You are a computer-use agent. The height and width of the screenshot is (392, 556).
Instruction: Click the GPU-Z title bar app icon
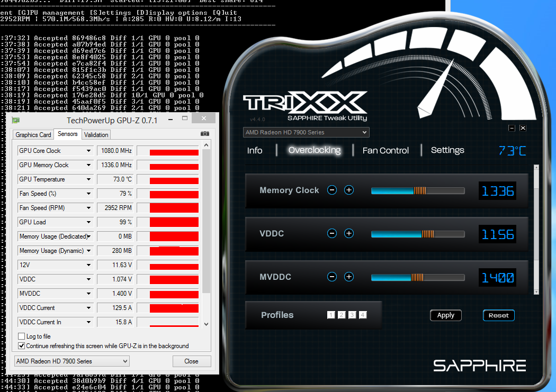(15, 120)
